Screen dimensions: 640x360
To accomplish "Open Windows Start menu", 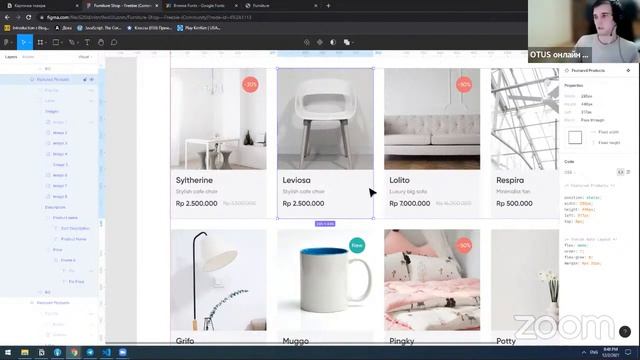I will [x=8, y=352].
